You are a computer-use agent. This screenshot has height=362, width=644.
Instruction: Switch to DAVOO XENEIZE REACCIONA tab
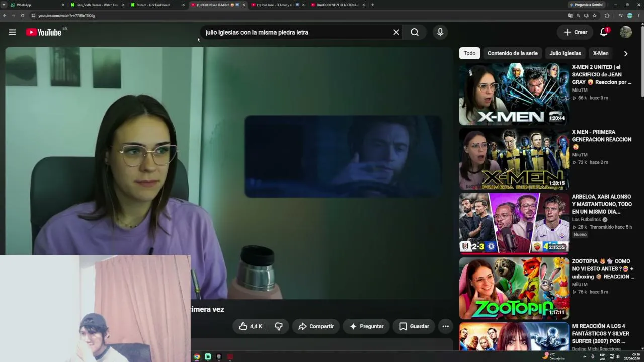[x=338, y=5]
